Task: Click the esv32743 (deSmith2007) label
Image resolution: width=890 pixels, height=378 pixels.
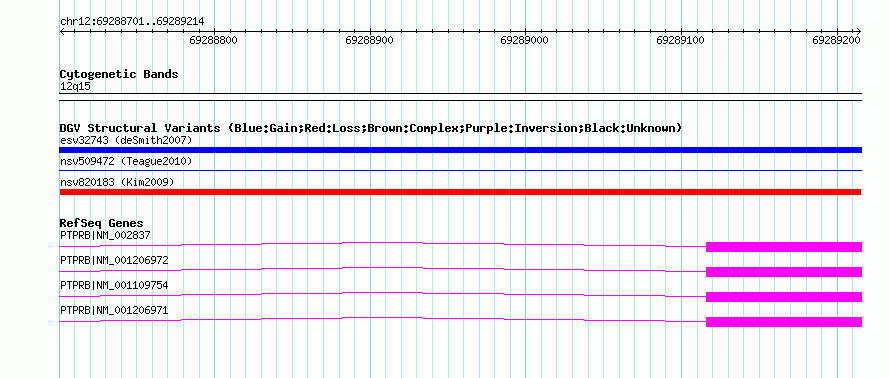Action: (126, 140)
